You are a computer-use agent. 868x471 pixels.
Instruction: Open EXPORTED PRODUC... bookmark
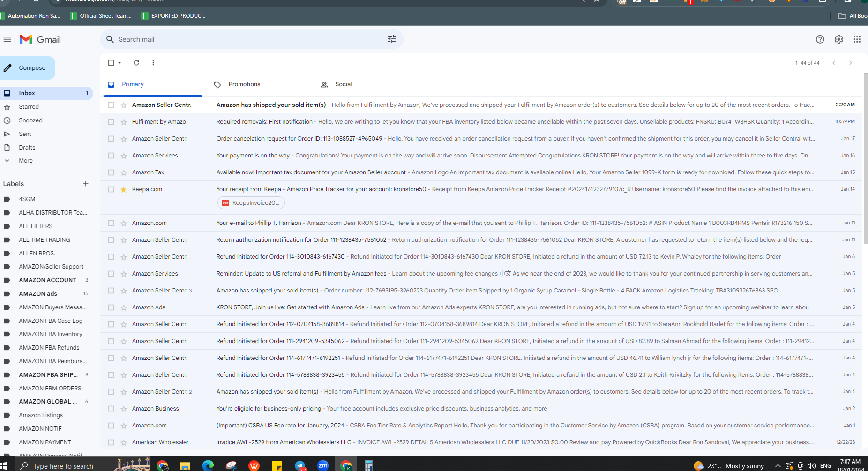173,16
